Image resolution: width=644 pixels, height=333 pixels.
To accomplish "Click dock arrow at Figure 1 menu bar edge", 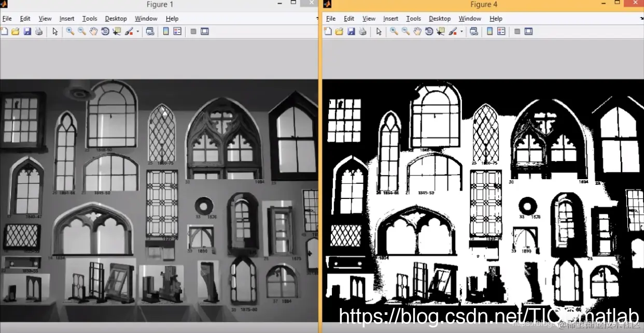I will (317, 19).
